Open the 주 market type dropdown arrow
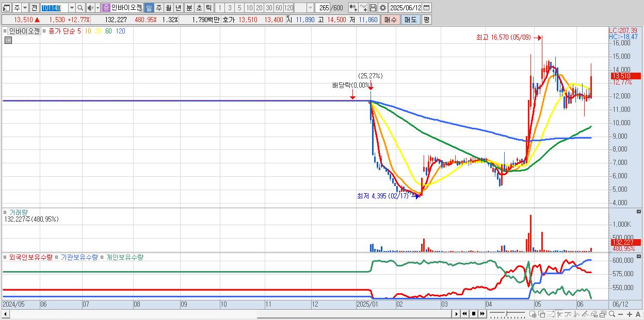Viewport: 644px width, 320px height. click(25, 8)
